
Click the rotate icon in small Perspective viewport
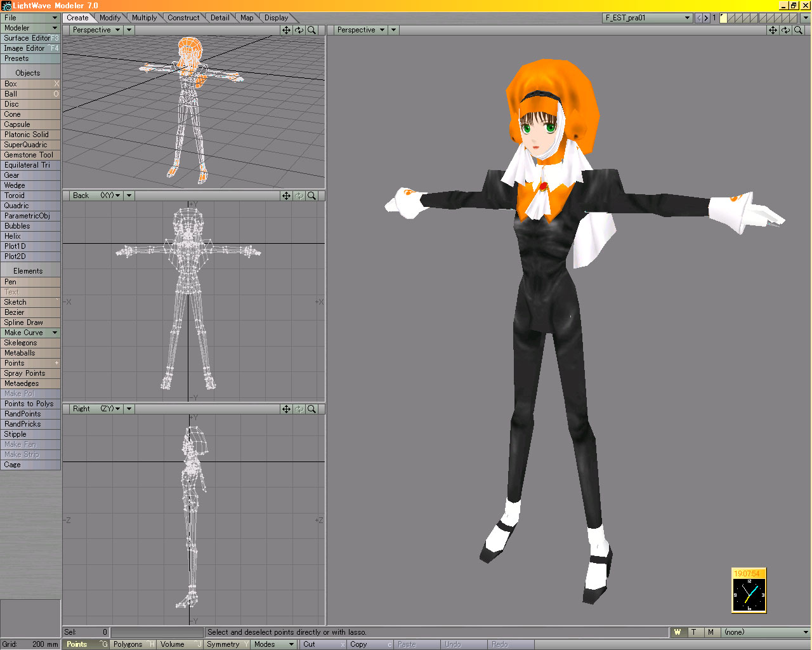point(299,30)
